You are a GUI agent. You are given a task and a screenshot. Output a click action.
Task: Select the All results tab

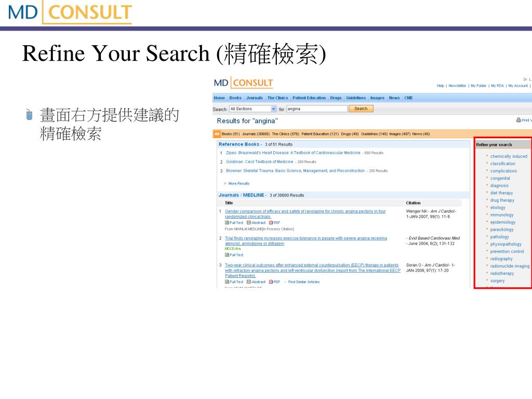tap(217, 134)
